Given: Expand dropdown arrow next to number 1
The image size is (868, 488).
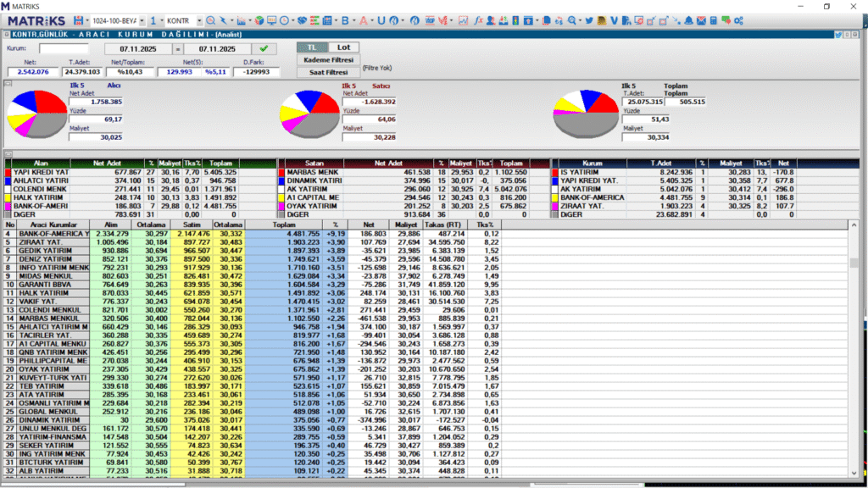Looking at the screenshot, I should coord(162,20).
